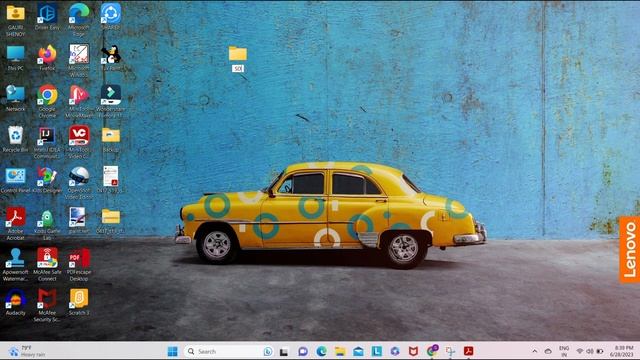Open Adobe Acrobat from the taskbar

[469, 351]
